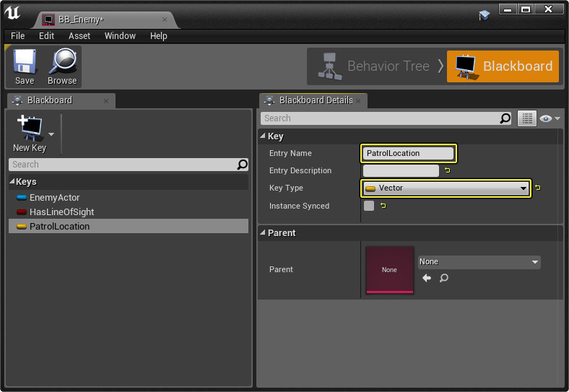
Task: Use selected asset arrow under Parent
Action: [x=427, y=278]
